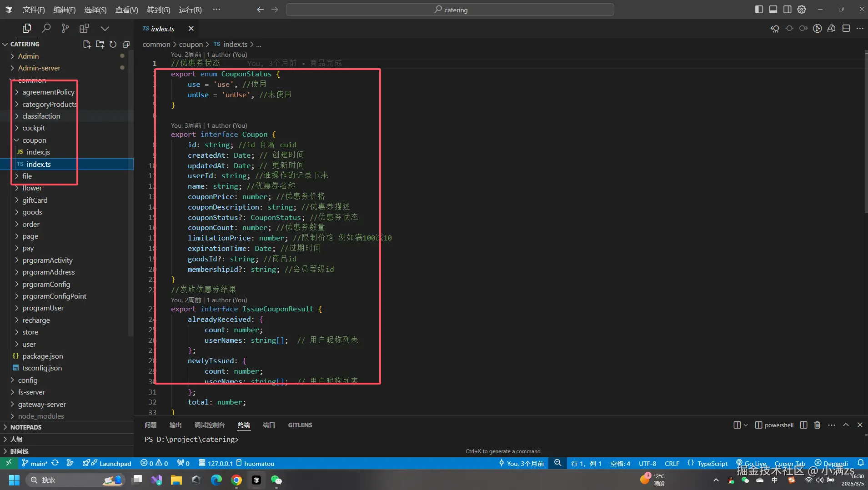The height and width of the screenshot is (490, 868).
Task: Open the 运行(R) menu
Action: pos(190,10)
